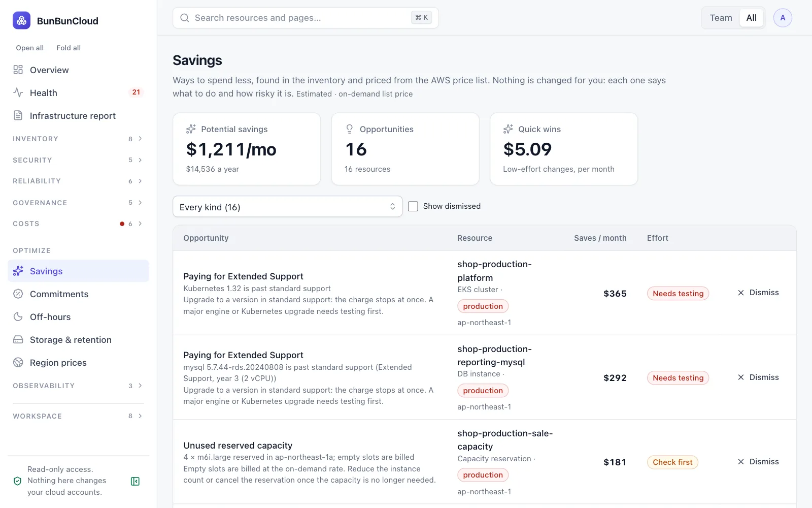812x508 pixels.
Task: Switch scope toggle to Team
Action: 721,18
